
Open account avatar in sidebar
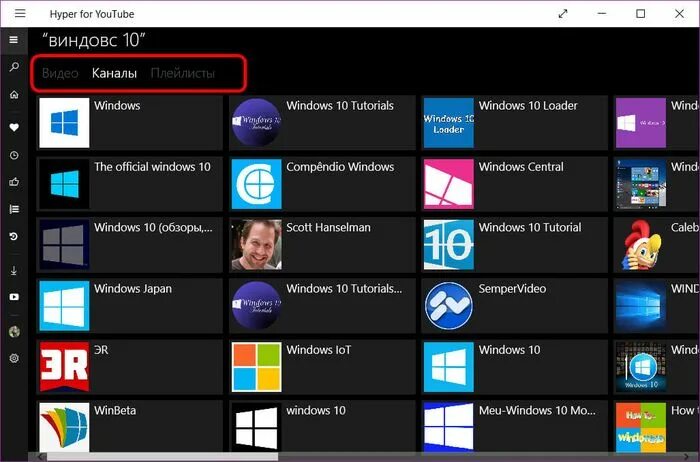tap(14, 331)
